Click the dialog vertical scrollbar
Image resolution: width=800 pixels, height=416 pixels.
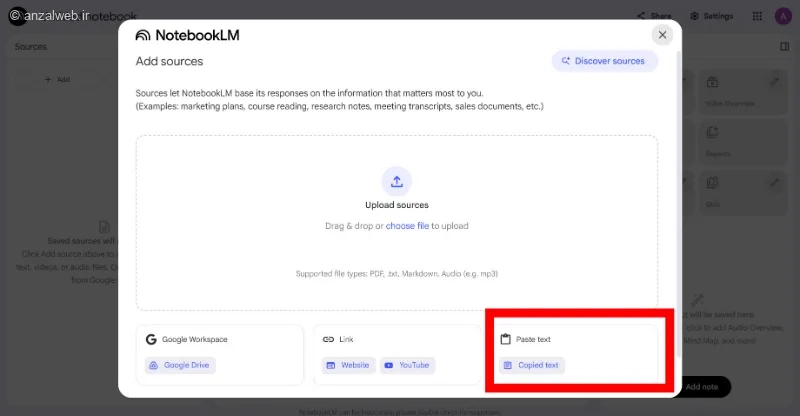coord(679,204)
